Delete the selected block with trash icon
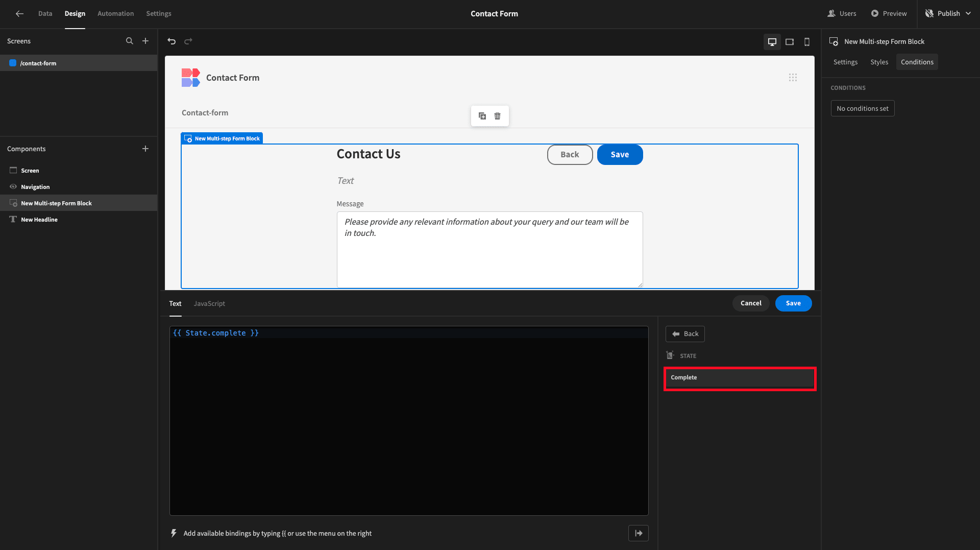This screenshot has height=550, width=980. [498, 116]
